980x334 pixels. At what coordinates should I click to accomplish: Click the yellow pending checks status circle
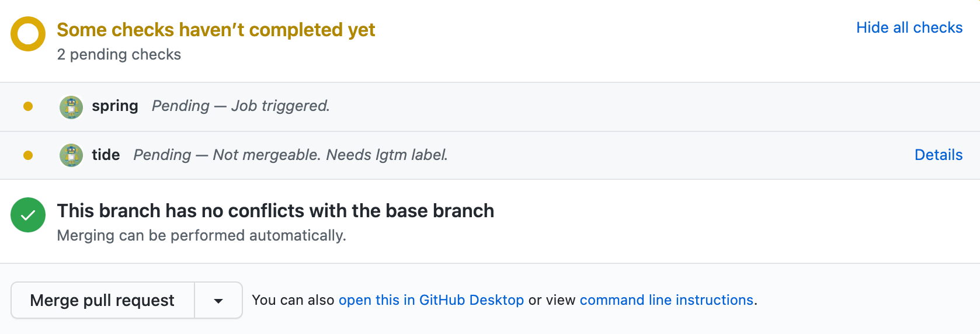pos(28,34)
